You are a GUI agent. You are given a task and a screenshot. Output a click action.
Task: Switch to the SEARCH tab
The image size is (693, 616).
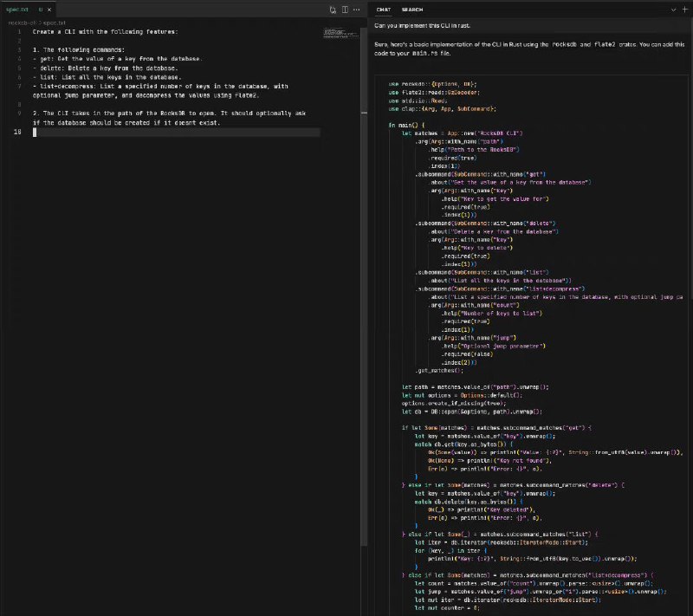pos(412,10)
